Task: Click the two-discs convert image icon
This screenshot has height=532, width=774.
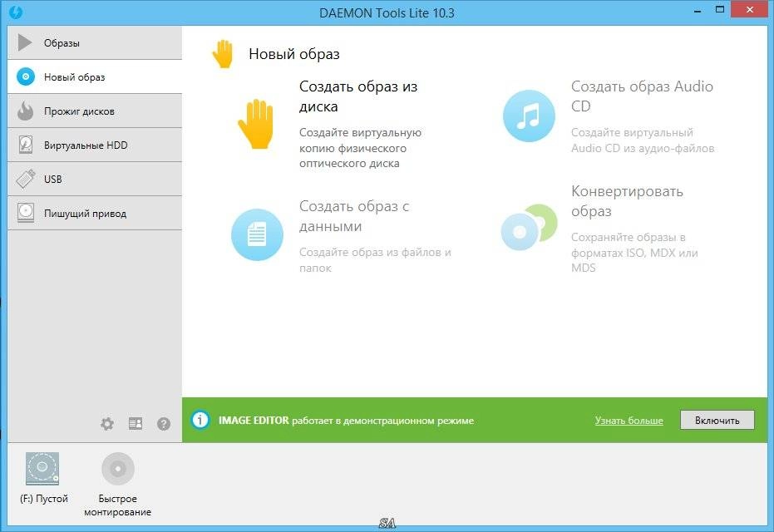Action: coord(529,227)
